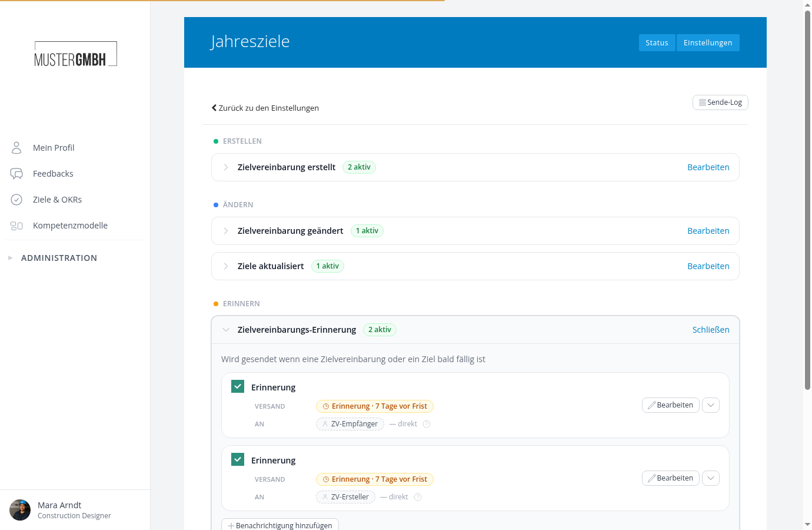812x530 pixels.
Task: Click the ZV-Empfänger recipient chip
Action: [x=350, y=424]
